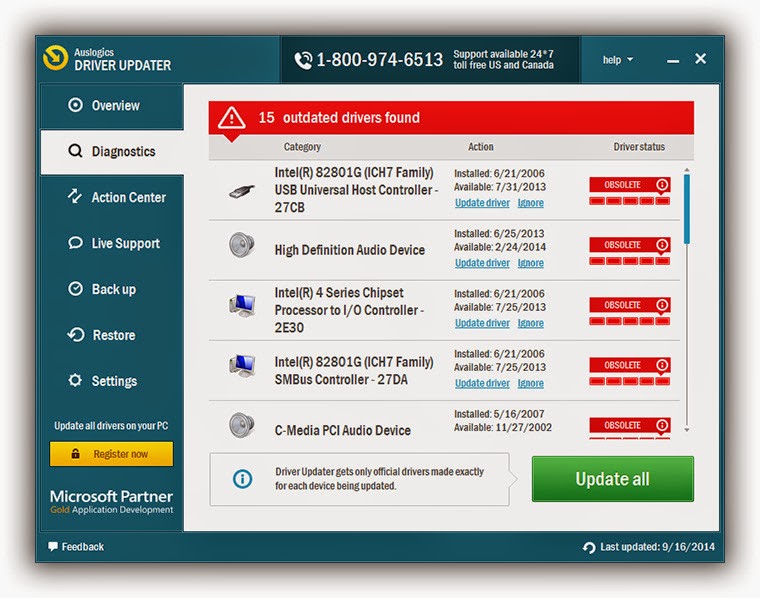Click the 1-800-974-6513 phone number
Screen dimensions: 760x598
pos(380,60)
